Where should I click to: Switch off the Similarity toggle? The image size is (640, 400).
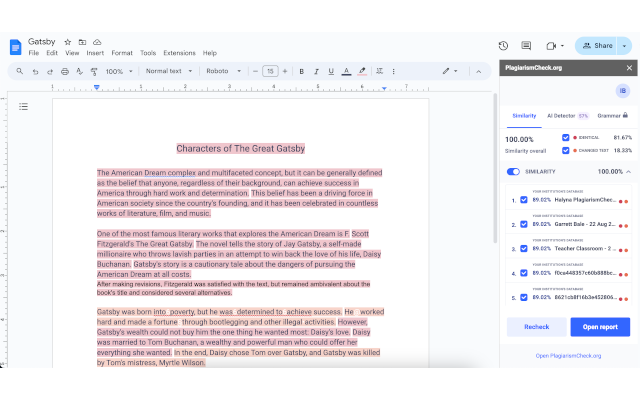tap(513, 171)
